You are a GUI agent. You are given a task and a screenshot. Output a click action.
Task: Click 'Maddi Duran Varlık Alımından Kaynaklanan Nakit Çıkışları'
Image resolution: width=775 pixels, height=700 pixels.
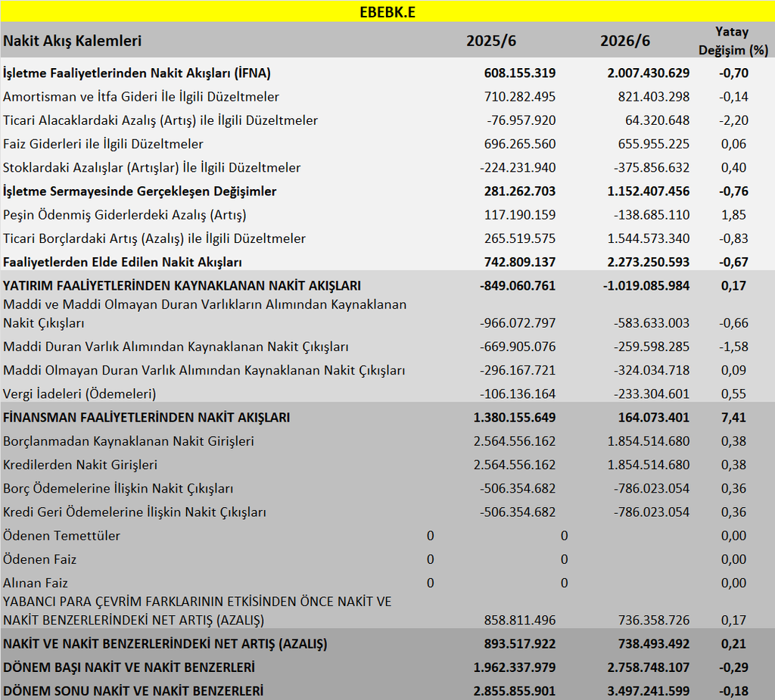[x=176, y=347]
